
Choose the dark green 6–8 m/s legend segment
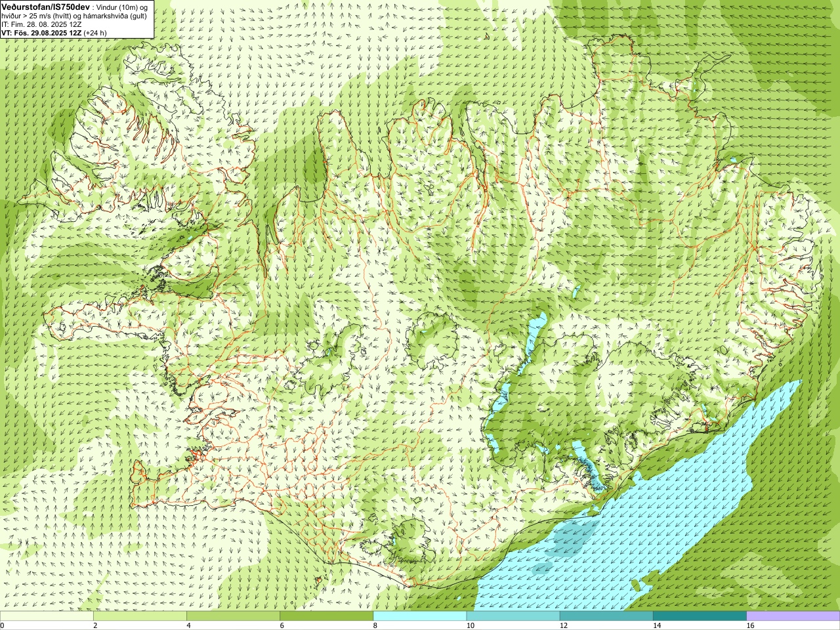(326, 616)
